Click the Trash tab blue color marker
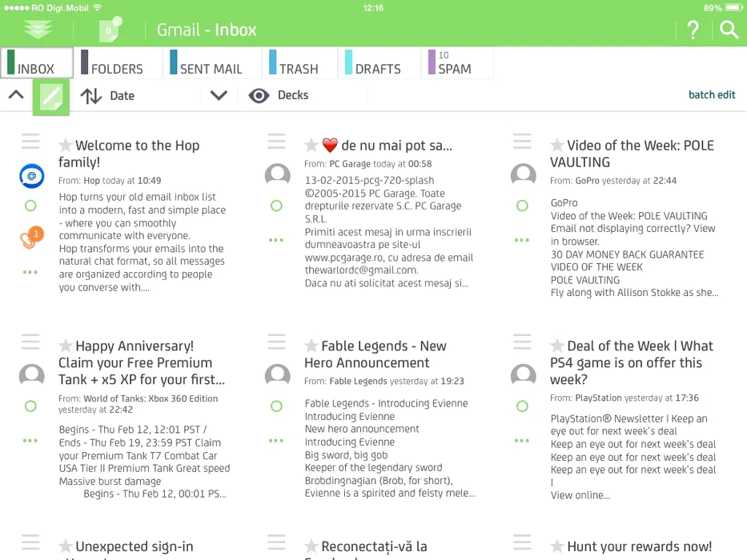This screenshot has height=560, width=747. (x=272, y=62)
